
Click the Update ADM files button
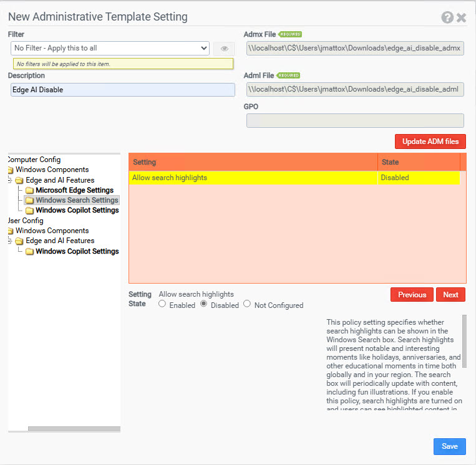click(430, 141)
